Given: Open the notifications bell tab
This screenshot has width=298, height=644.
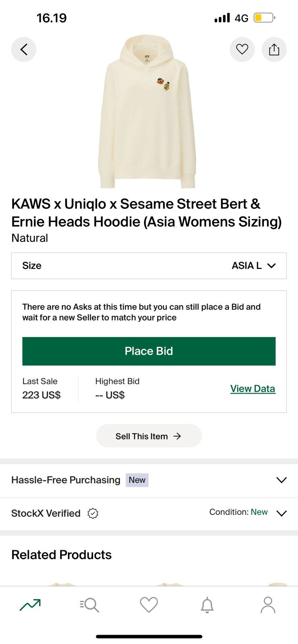Looking at the screenshot, I should pos(207,605).
